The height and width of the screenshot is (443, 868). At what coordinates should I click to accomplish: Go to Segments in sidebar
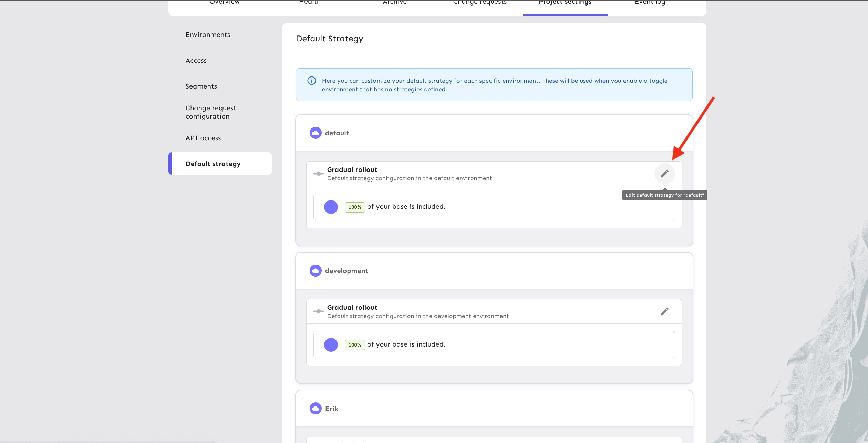click(x=201, y=86)
